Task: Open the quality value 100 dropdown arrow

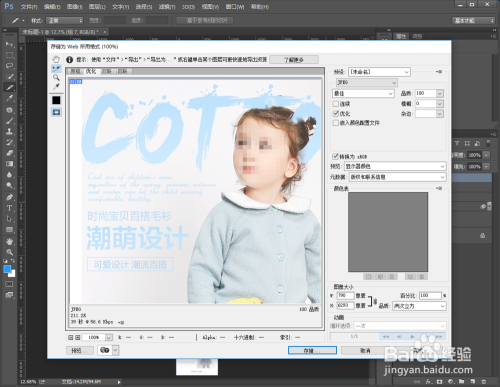Action: tap(440, 93)
